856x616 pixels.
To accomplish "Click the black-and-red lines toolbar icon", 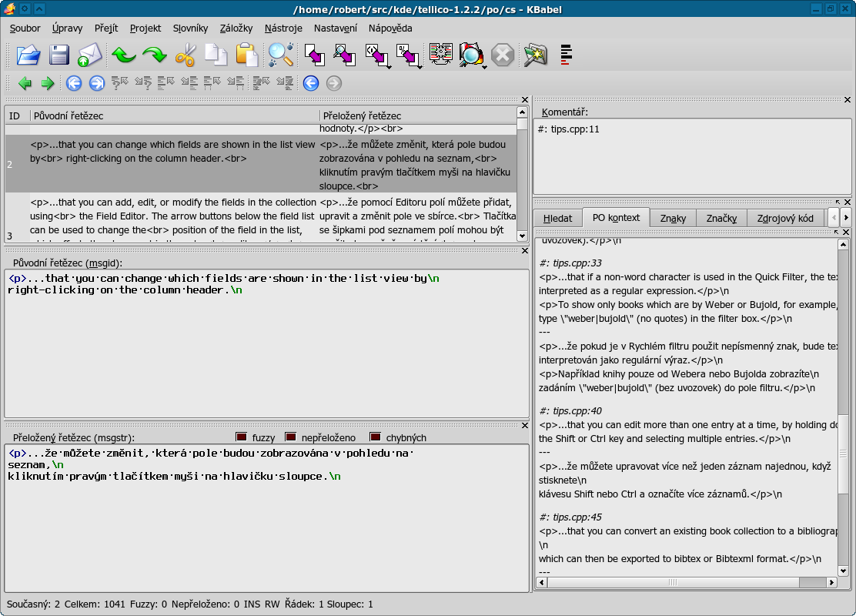I will [x=566, y=55].
